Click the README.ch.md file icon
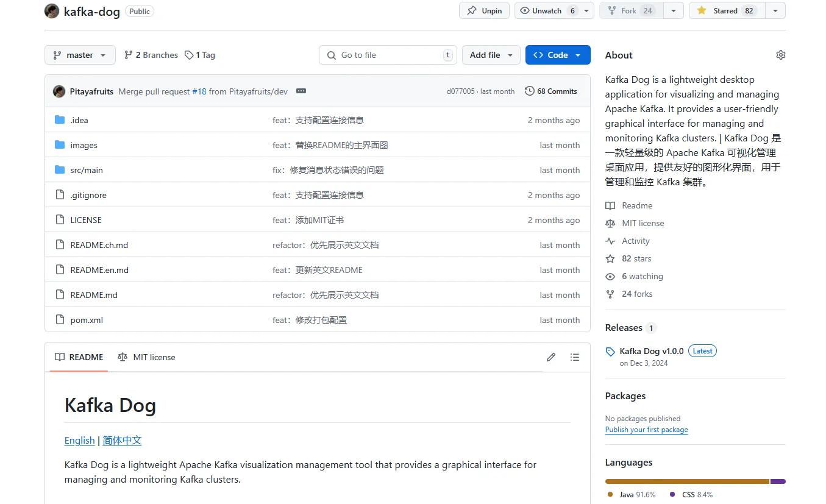The height and width of the screenshot is (504, 826). 60,245
